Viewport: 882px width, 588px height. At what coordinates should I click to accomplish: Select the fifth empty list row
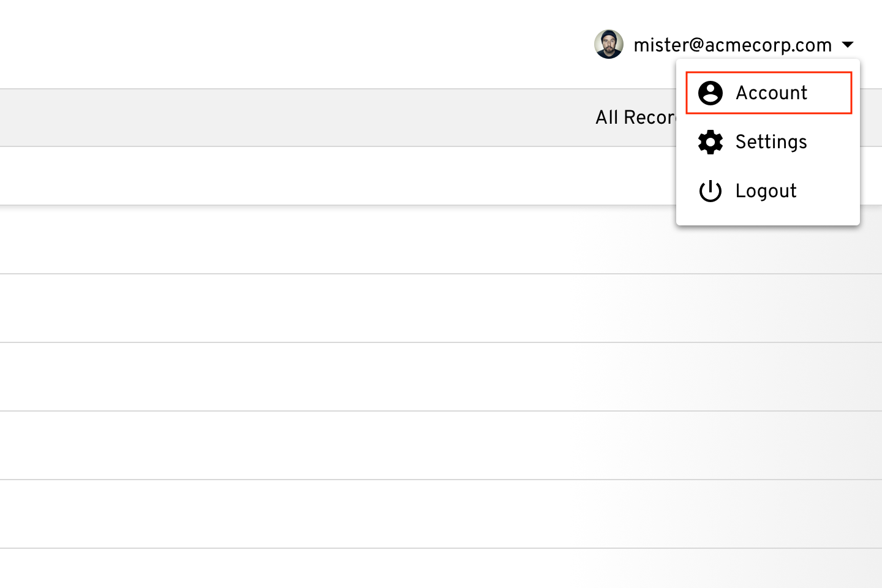441,514
